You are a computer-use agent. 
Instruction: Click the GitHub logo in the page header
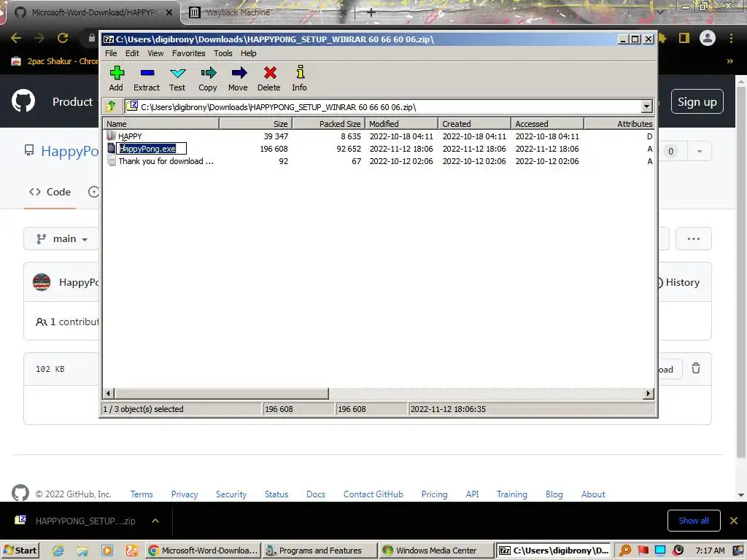tap(23, 101)
